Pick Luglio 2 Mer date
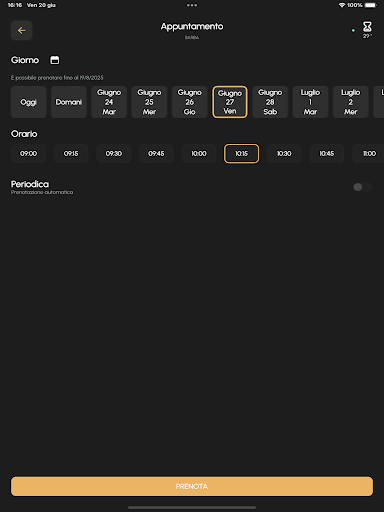 click(351, 102)
